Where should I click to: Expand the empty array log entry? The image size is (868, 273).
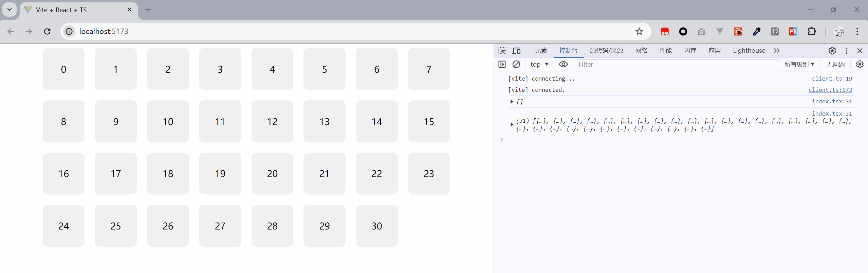pos(512,102)
